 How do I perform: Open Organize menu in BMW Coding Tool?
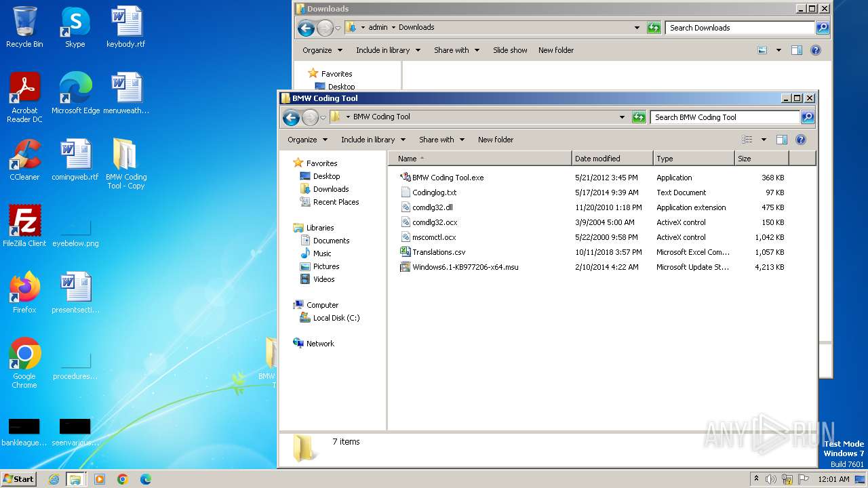coord(307,140)
